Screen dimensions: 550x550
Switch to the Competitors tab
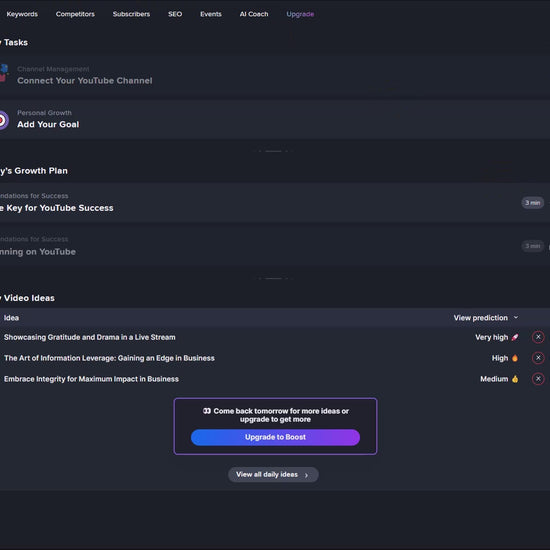(x=75, y=14)
